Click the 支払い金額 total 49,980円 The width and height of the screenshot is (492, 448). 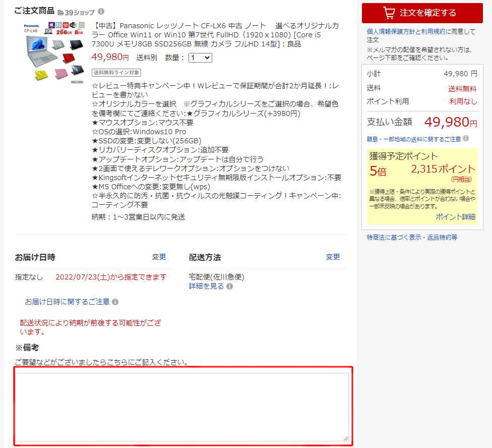point(451,122)
